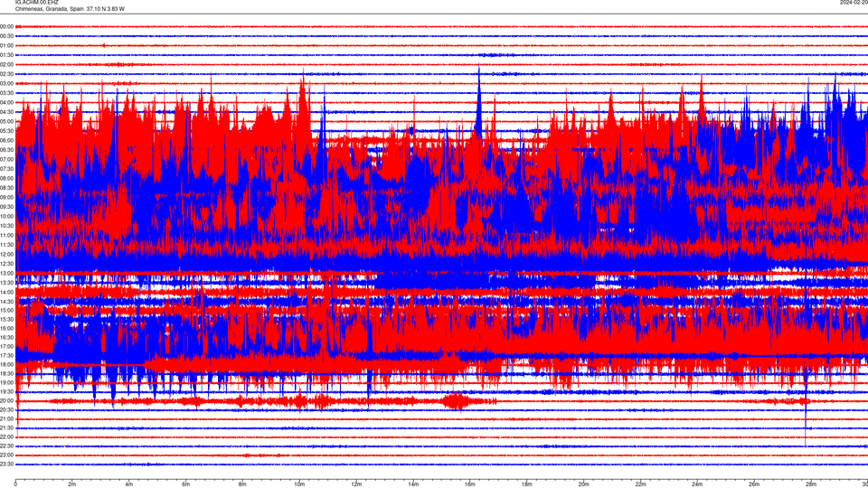868x488 pixels.
Task: Select the 06:30 trace time label
Action: [6, 150]
